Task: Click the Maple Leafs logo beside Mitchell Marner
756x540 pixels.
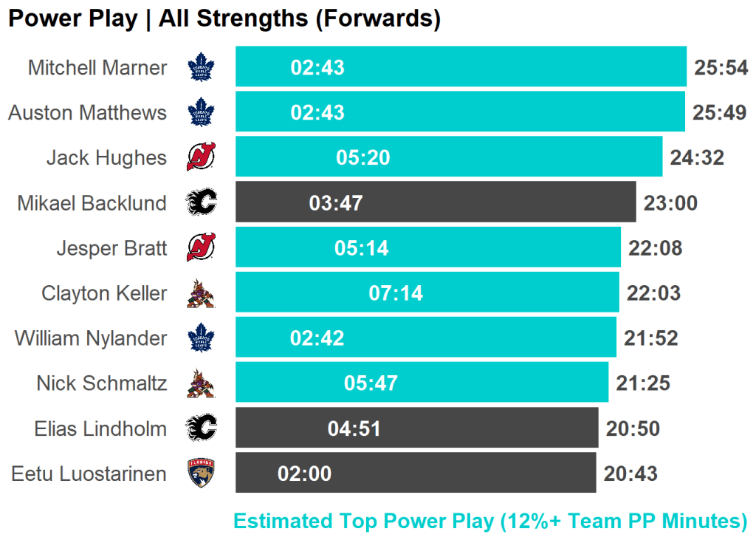Action: click(x=201, y=67)
